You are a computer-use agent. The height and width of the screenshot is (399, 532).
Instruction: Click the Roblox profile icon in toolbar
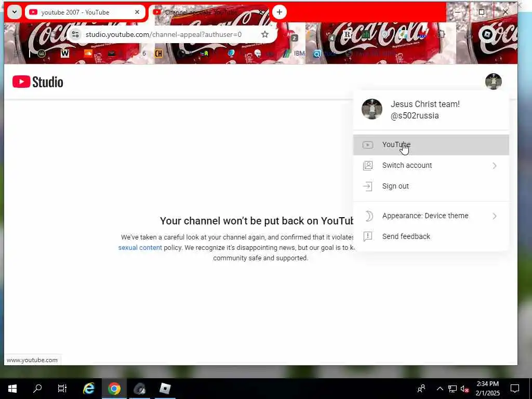[487, 34]
